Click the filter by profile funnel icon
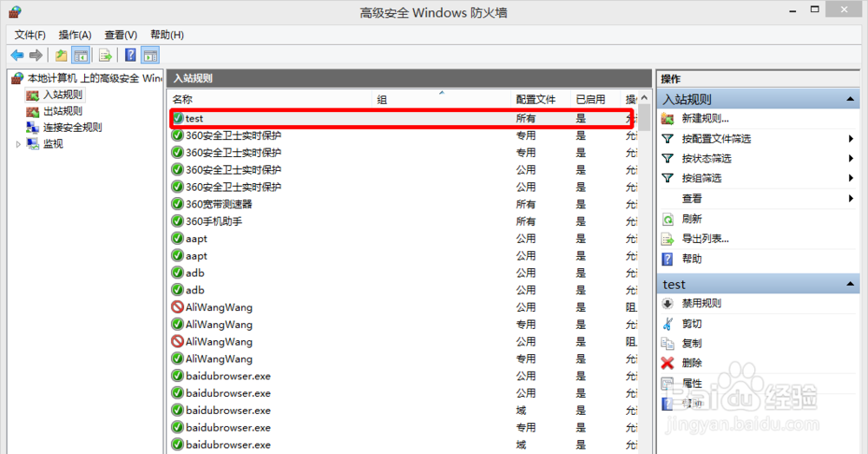 [667, 138]
